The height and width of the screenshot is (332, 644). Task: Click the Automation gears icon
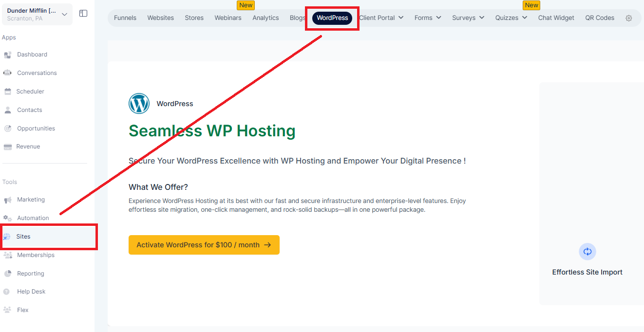click(7, 218)
